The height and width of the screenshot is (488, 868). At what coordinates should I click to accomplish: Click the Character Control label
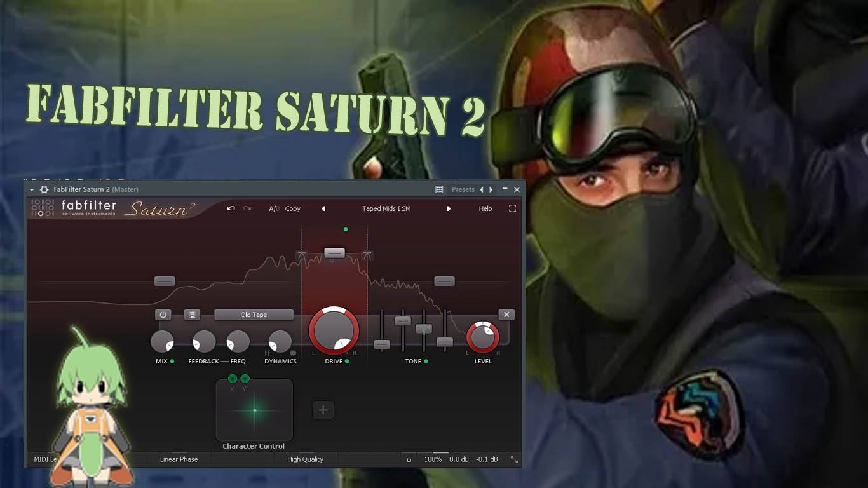tap(254, 446)
